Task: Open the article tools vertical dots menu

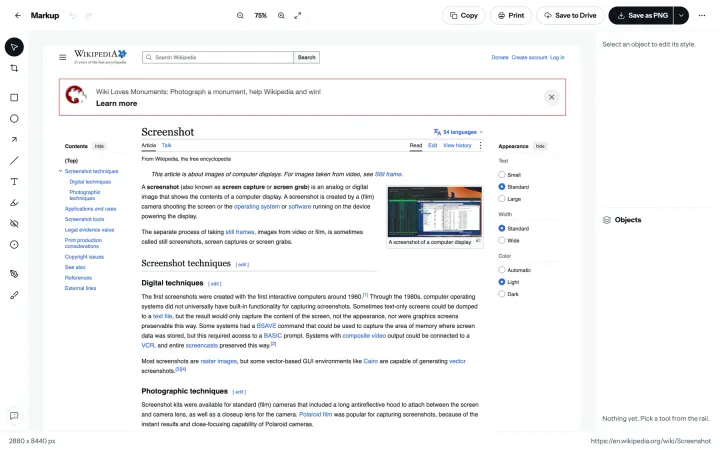Action: click(480, 145)
